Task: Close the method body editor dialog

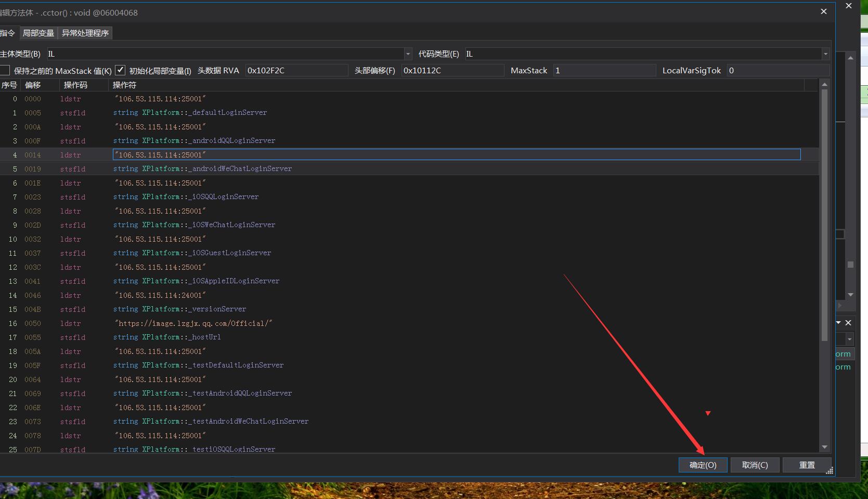Action: [x=824, y=11]
